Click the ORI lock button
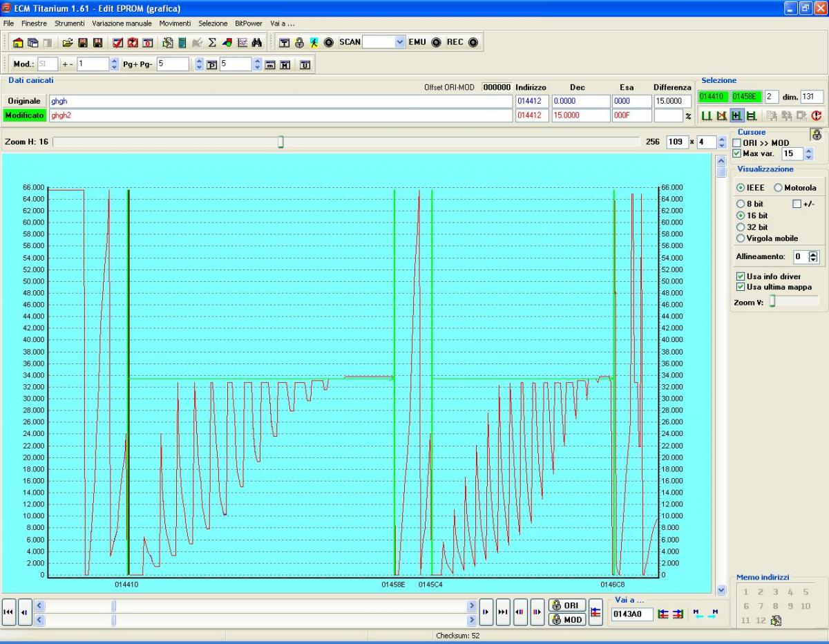The width and height of the screenshot is (829, 644). click(x=567, y=605)
